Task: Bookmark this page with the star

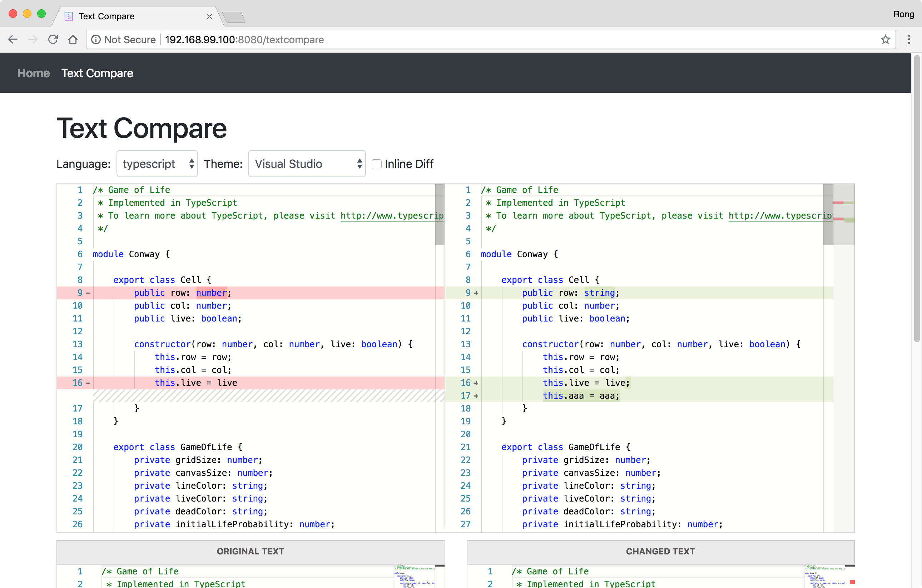Action: (x=885, y=39)
